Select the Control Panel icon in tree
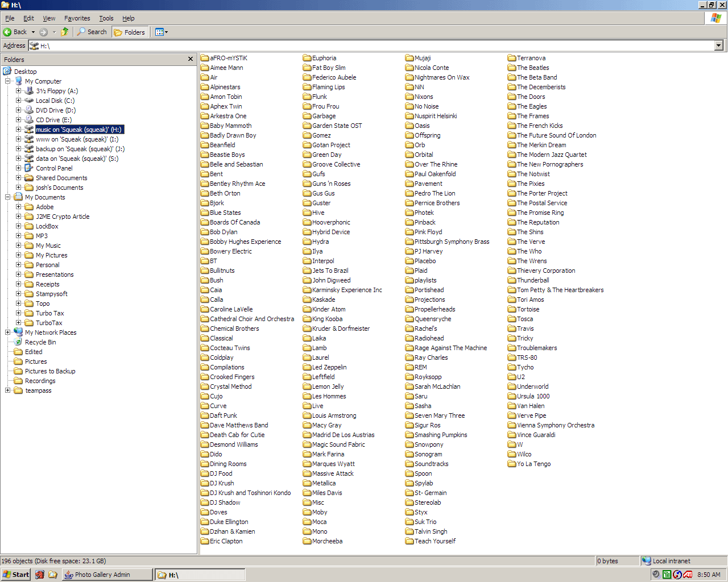This screenshot has height=582, width=728. pyautogui.click(x=29, y=168)
